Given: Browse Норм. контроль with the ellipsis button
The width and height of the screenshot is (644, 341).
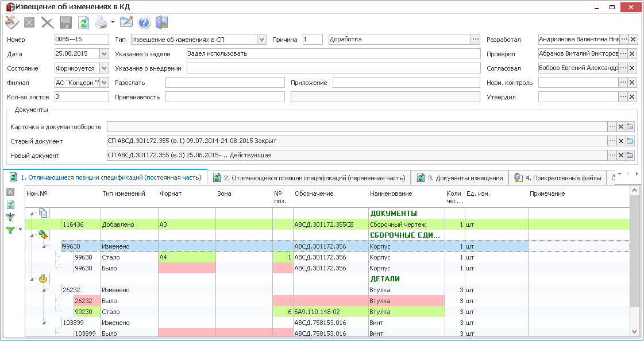Looking at the screenshot, I should click(x=624, y=83).
